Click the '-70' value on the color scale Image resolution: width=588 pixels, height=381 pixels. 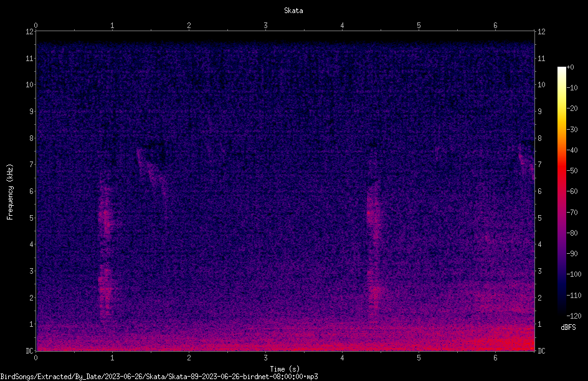tap(572, 213)
